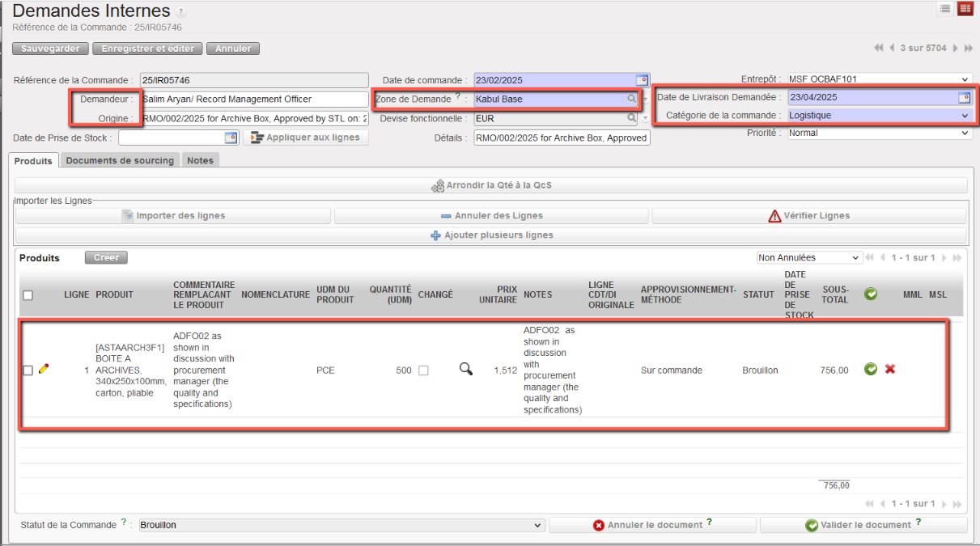
Task: Open calendar picker for Date de commande
Action: 642,80
